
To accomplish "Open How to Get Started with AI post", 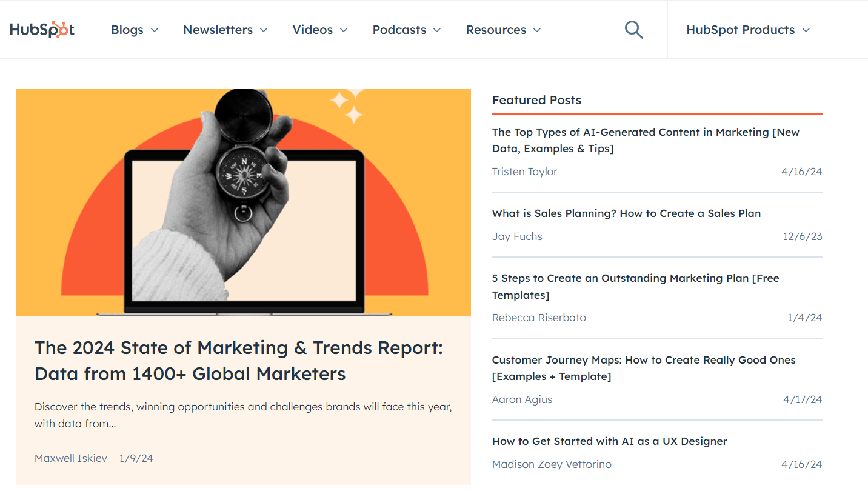I will [x=609, y=441].
